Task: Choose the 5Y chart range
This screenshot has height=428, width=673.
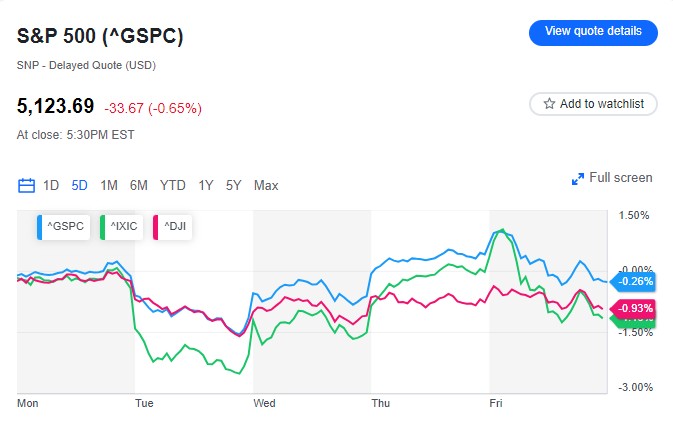Action: pyautogui.click(x=234, y=185)
